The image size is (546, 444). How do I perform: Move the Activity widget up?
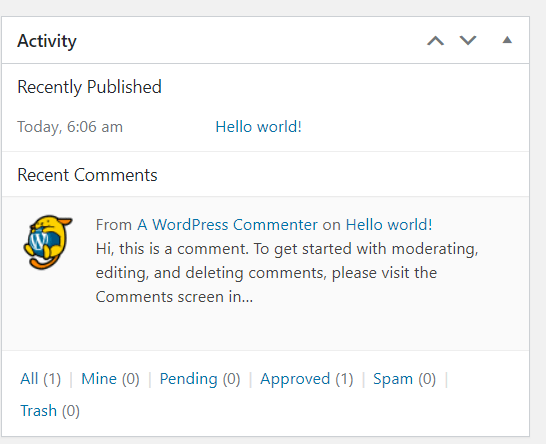pos(435,40)
